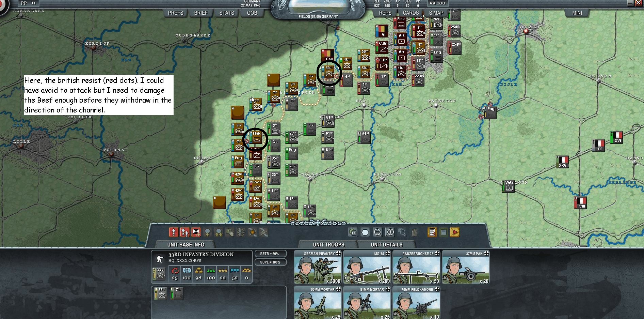Click the greyed double hex transfer icon

(219, 232)
